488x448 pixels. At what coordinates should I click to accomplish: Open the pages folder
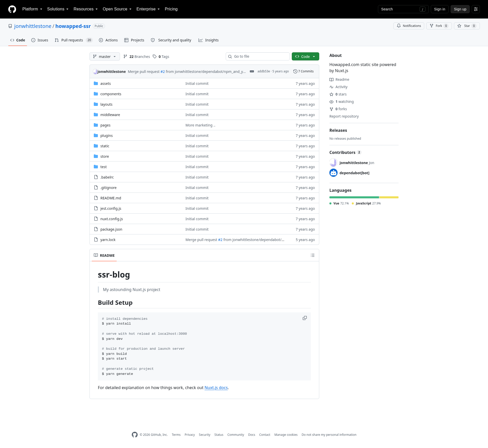[105, 125]
